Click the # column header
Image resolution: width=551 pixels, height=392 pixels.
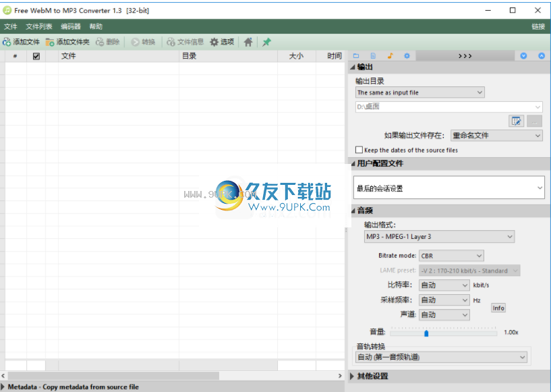point(15,56)
